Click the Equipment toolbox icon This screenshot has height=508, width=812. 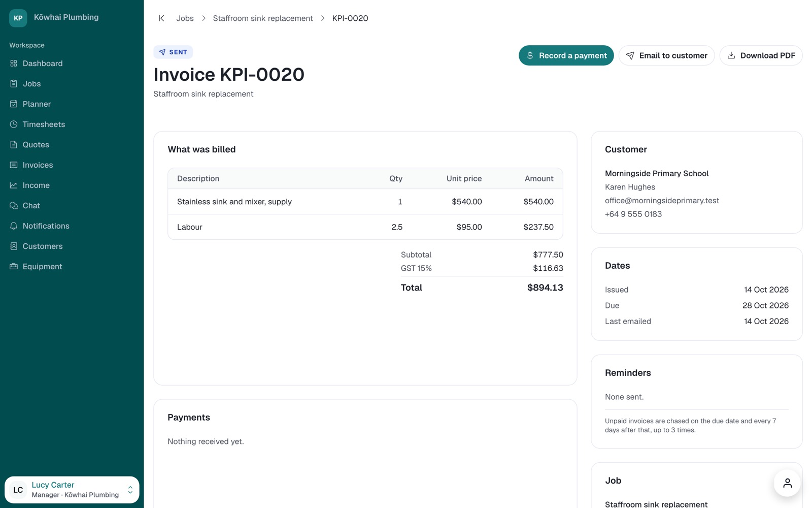[14, 267]
